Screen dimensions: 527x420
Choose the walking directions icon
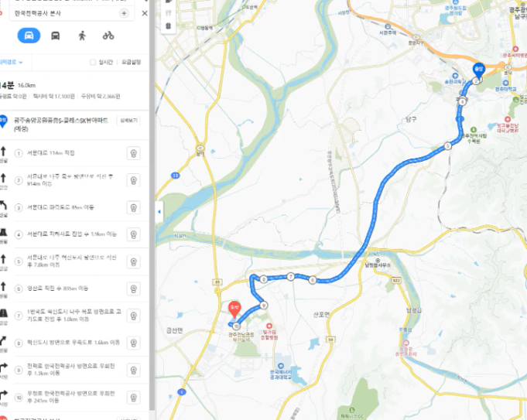click(82, 36)
